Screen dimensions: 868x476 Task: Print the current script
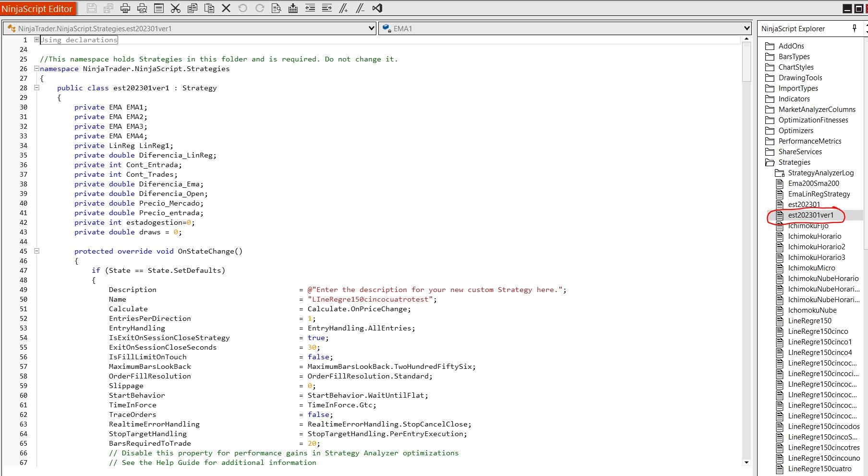pyautogui.click(x=125, y=8)
